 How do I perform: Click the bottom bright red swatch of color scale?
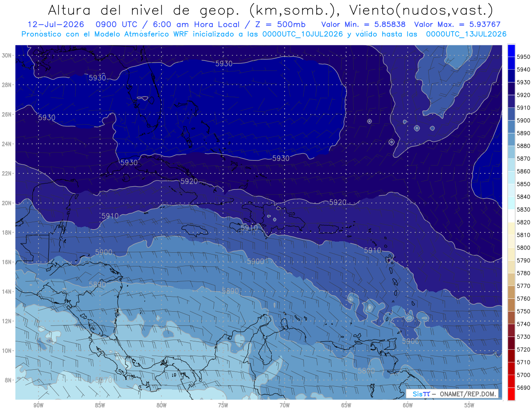[511, 394]
